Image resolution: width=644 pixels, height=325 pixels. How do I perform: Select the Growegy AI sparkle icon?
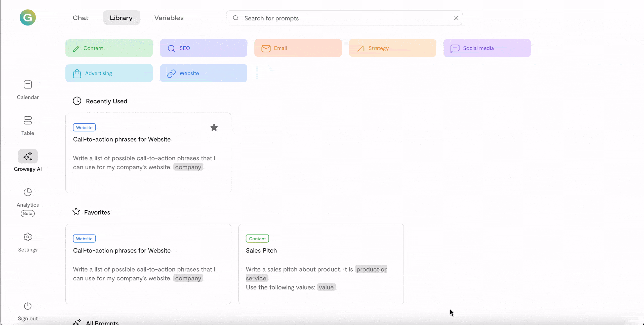tap(28, 156)
